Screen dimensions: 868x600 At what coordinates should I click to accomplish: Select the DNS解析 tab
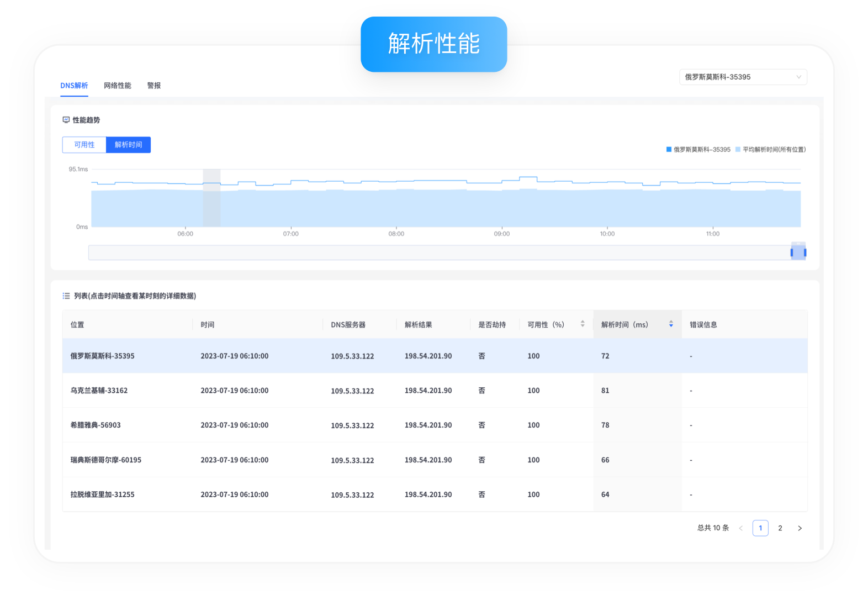(74, 86)
